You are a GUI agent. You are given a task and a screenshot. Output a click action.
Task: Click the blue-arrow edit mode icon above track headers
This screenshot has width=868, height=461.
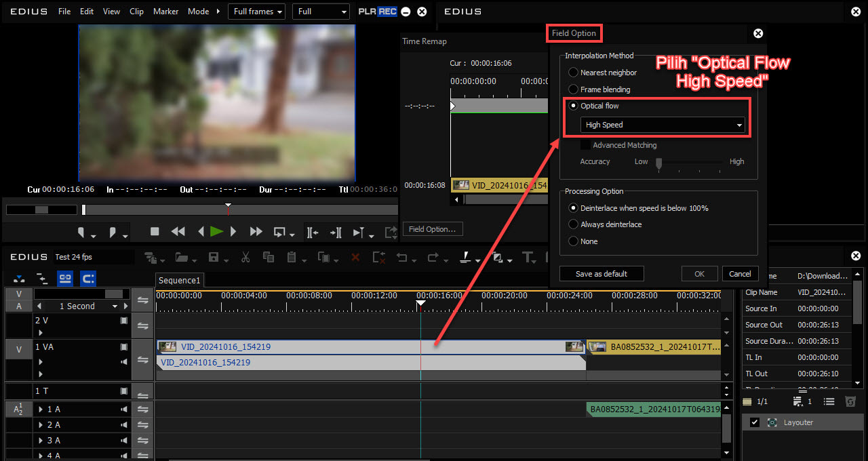click(x=19, y=278)
